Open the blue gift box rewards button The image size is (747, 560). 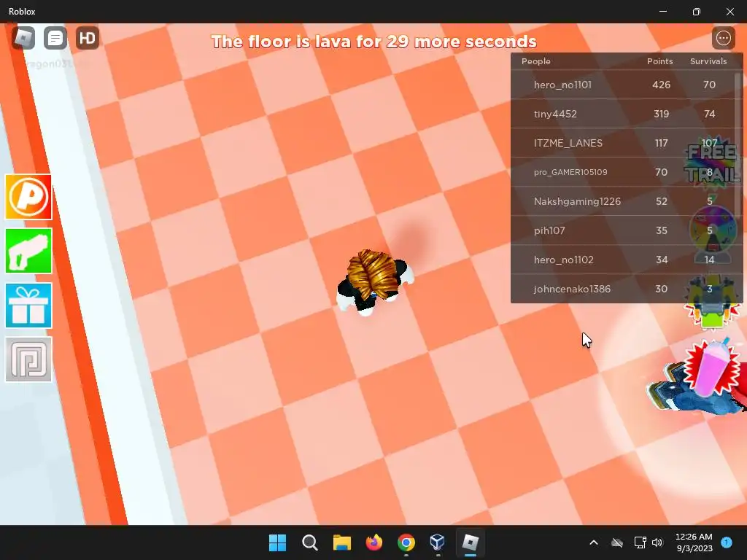tap(28, 306)
